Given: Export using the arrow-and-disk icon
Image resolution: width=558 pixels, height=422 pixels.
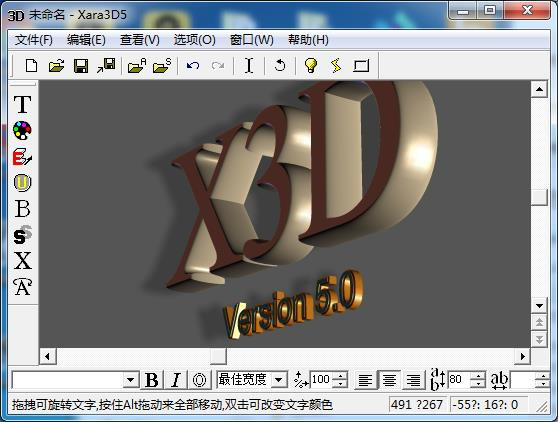Looking at the screenshot, I should (x=106, y=66).
